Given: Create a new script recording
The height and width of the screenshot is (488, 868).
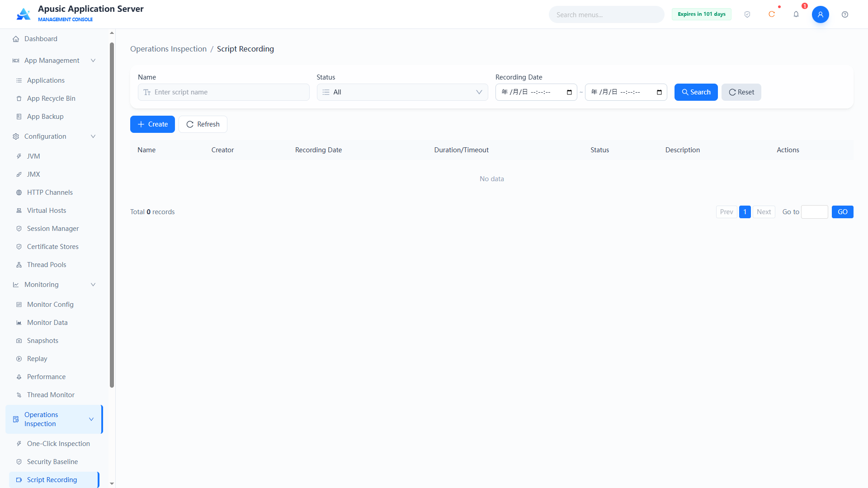Looking at the screenshot, I should point(152,124).
